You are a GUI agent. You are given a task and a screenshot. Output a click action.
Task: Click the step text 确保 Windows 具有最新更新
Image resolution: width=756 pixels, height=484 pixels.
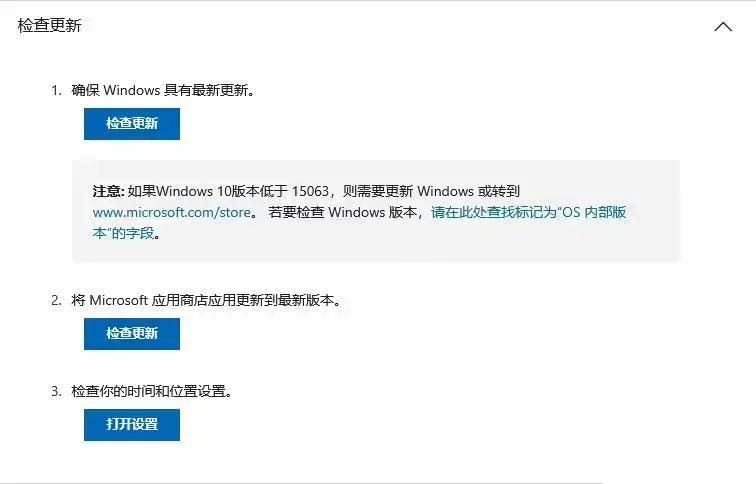pyautogui.click(x=163, y=90)
